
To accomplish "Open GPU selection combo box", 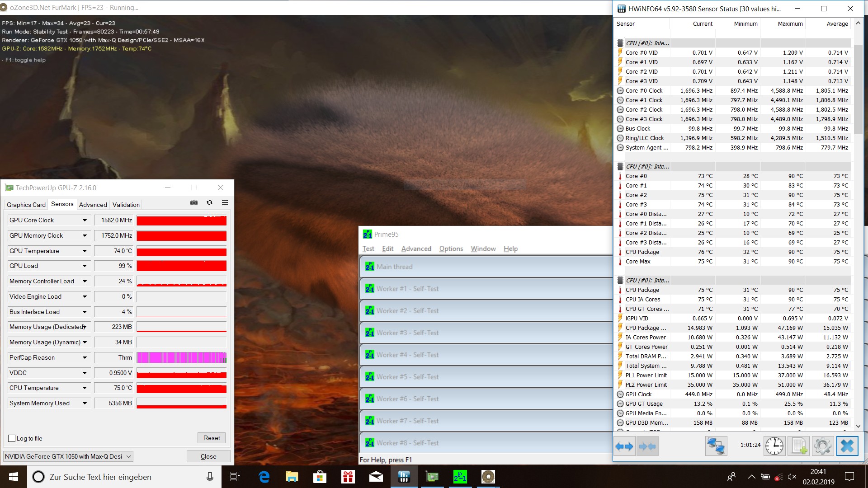I will tap(68, 456).
